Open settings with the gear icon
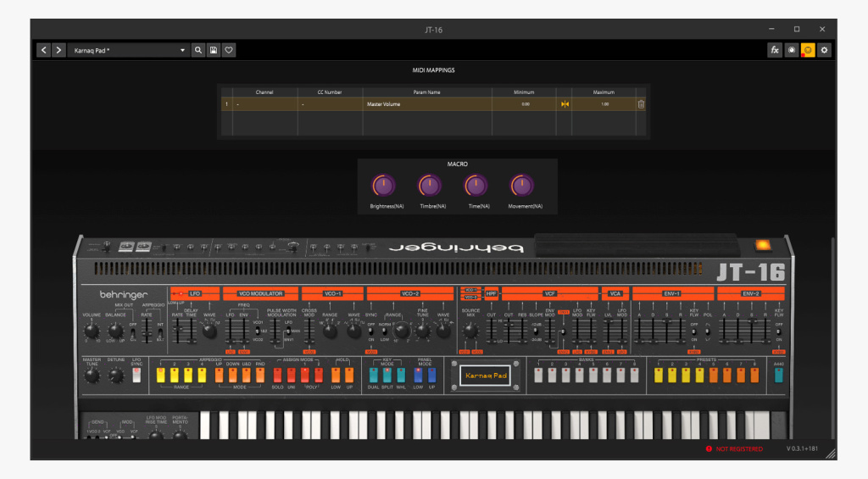Screen dimensions: 868x479 point(824,50)
